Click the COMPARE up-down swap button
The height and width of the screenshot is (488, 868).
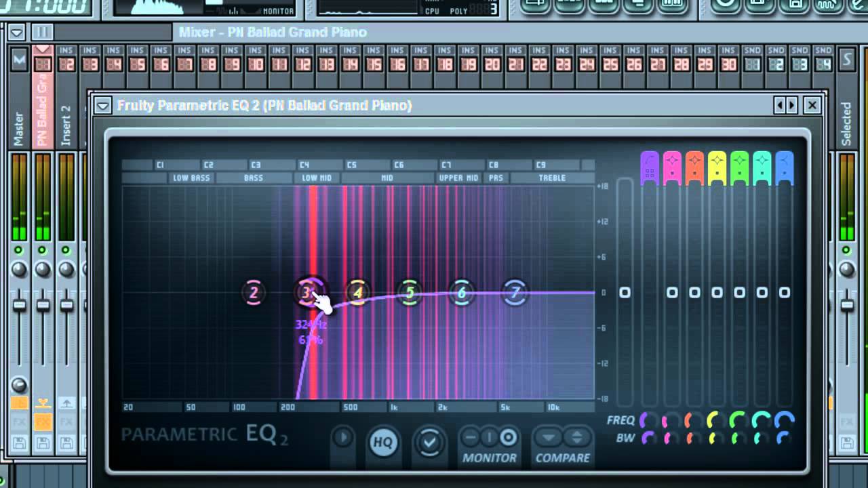point(576,437)
